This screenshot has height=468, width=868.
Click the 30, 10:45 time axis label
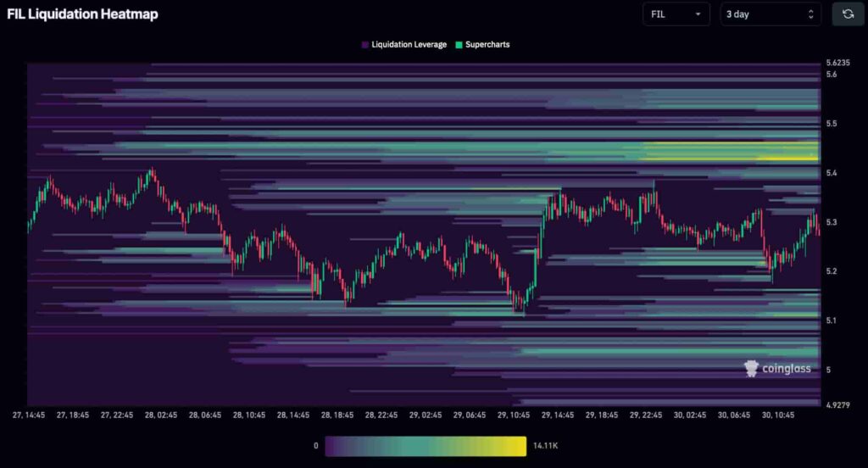point(778,415)
